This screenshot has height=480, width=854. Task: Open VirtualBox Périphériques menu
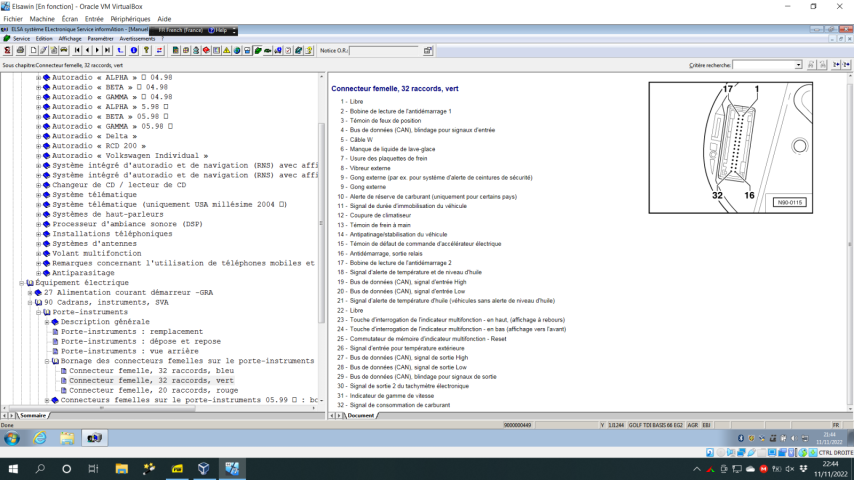130,19
